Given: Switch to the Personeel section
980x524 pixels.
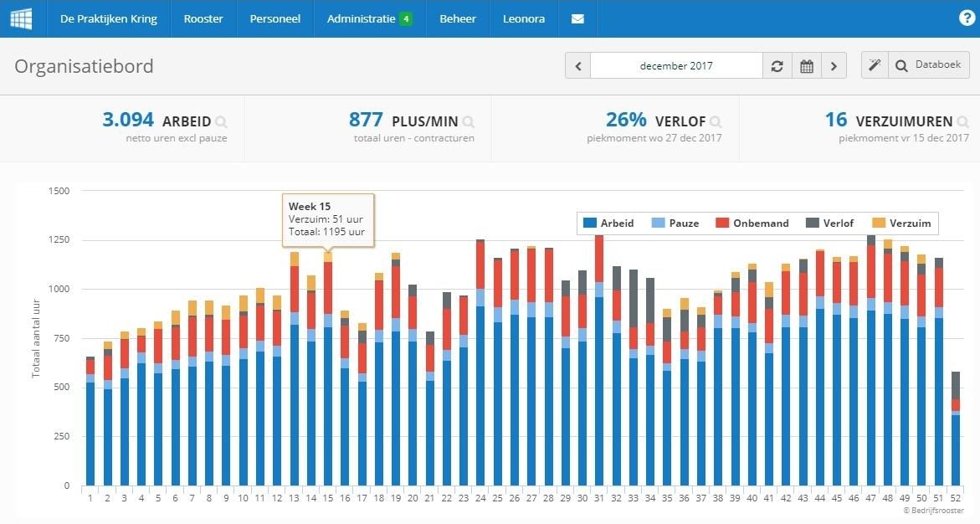Looking at the screenshot, I should 275,18.
